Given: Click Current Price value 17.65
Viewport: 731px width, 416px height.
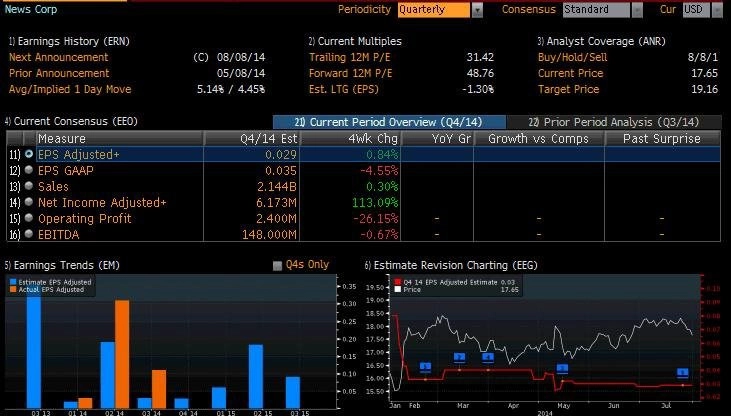Looking at the screenshot, I should coord(704,73).
